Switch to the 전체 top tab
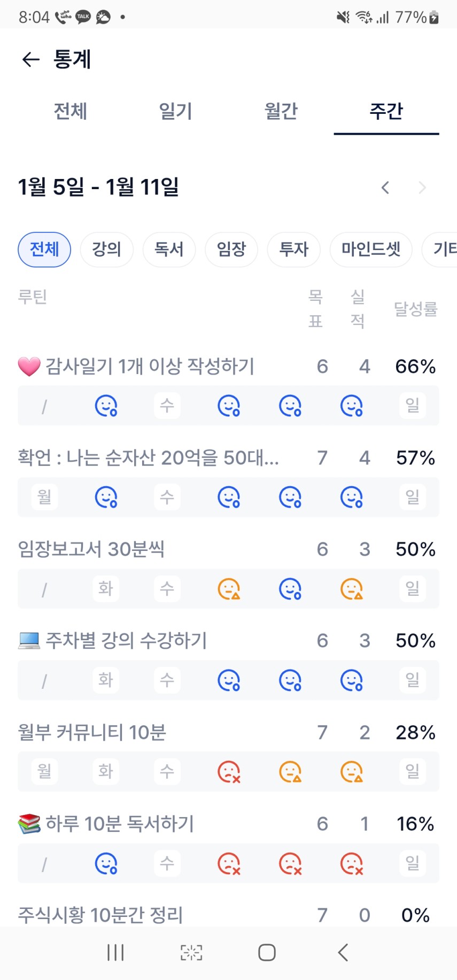 (70, 111)
